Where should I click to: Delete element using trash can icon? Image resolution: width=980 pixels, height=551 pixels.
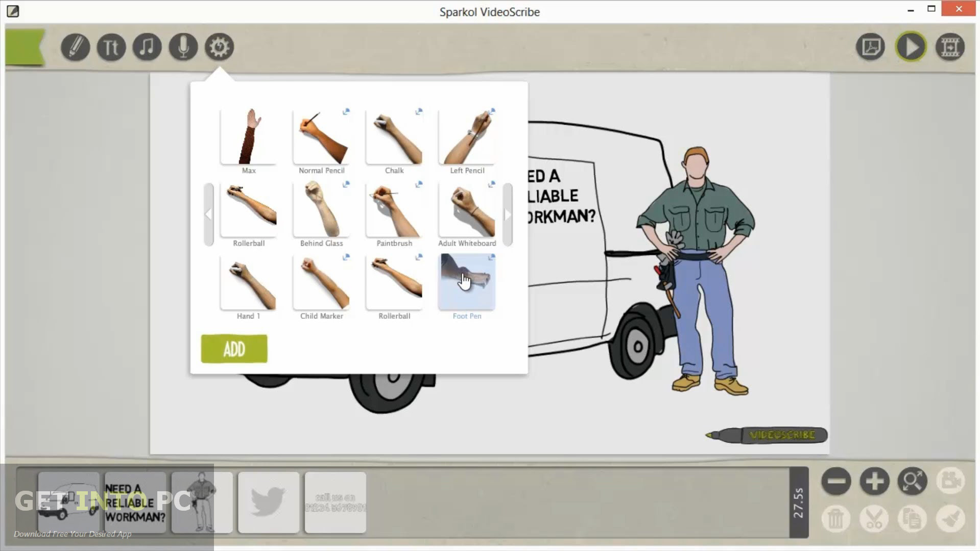click(x=836, y=519)
